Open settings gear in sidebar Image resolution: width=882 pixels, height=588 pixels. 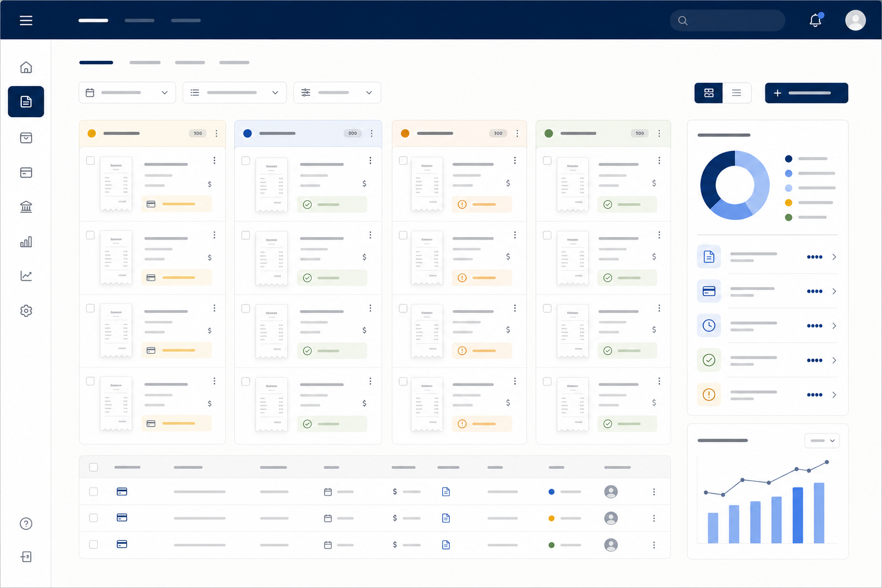point(26,311)
